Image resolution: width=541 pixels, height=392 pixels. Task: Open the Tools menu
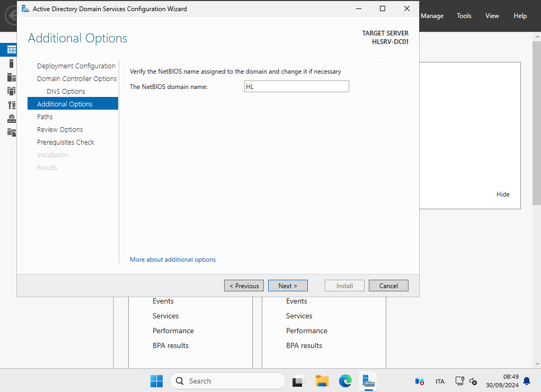pyautogui.click(x=464, y=16)
